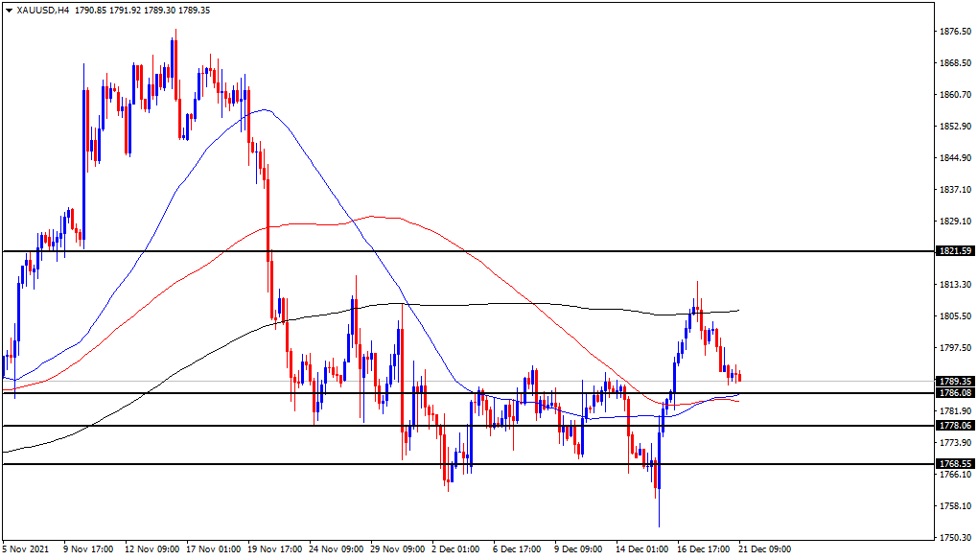Click the 9 Dec 09:00 time axis label
The image size is (978, 560).
click(x=579, y=549)
